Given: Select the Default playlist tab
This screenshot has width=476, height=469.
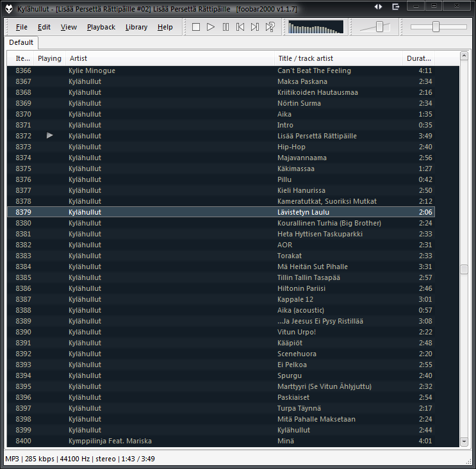Looking at the screenshot, I should 21,42.
